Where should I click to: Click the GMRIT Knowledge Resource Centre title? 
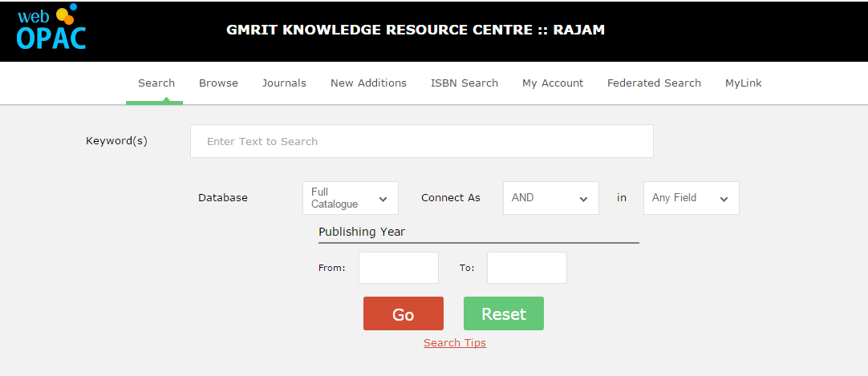[x=416, y=30]
